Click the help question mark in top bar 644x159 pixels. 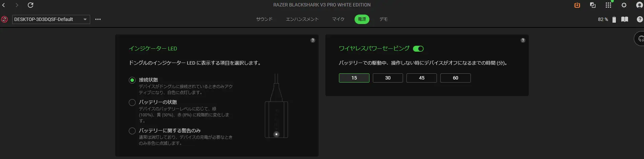640,19
